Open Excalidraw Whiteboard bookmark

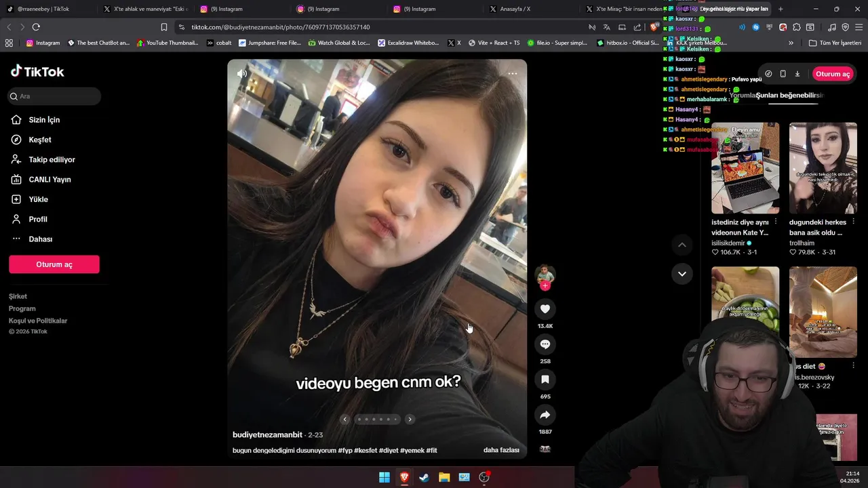point(409,43)
